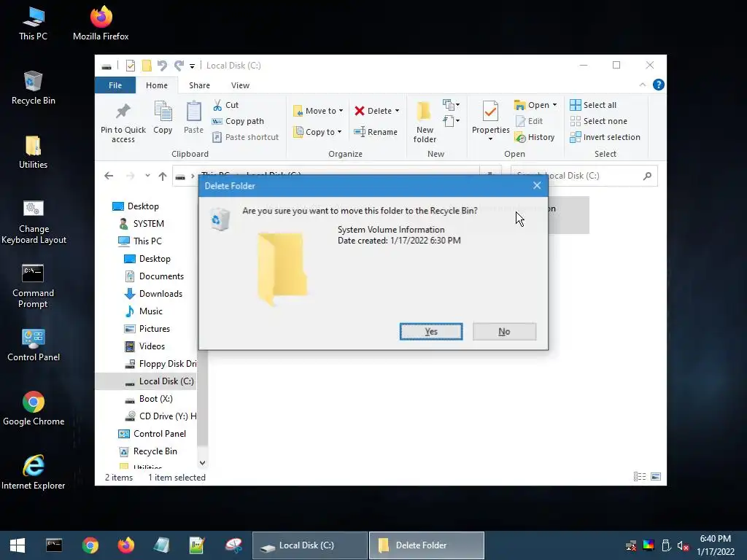Switch to the Home ribbon tab

[x=157, y=85]
